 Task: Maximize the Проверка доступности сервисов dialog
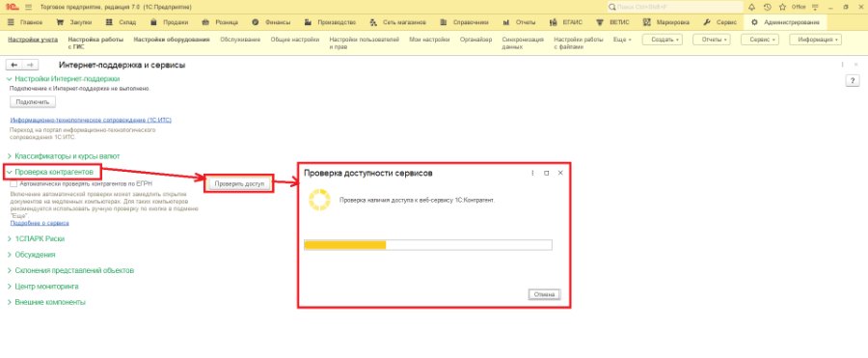coord(547,173)
